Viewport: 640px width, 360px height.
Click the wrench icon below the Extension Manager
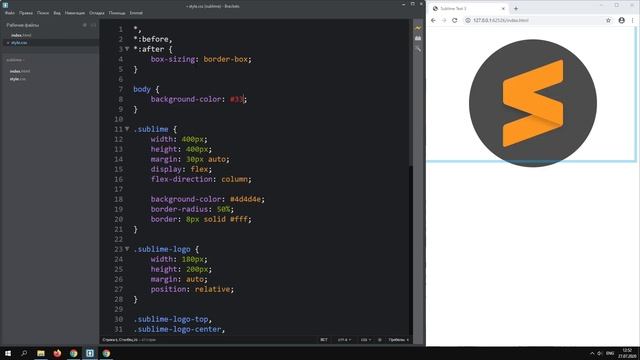click(418, 49)
